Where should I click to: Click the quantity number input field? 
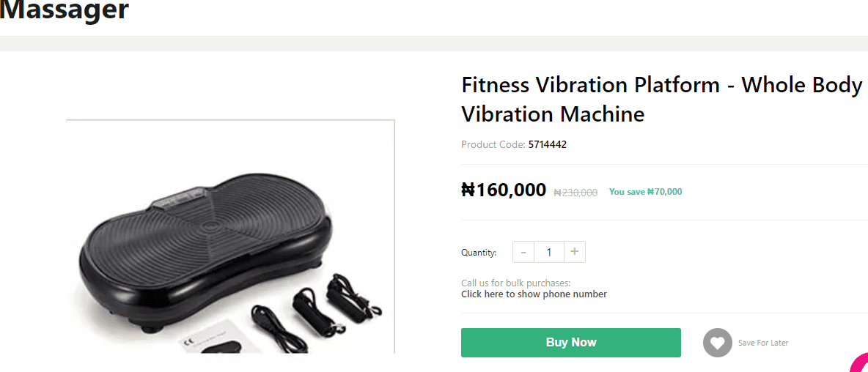[548, 253]
